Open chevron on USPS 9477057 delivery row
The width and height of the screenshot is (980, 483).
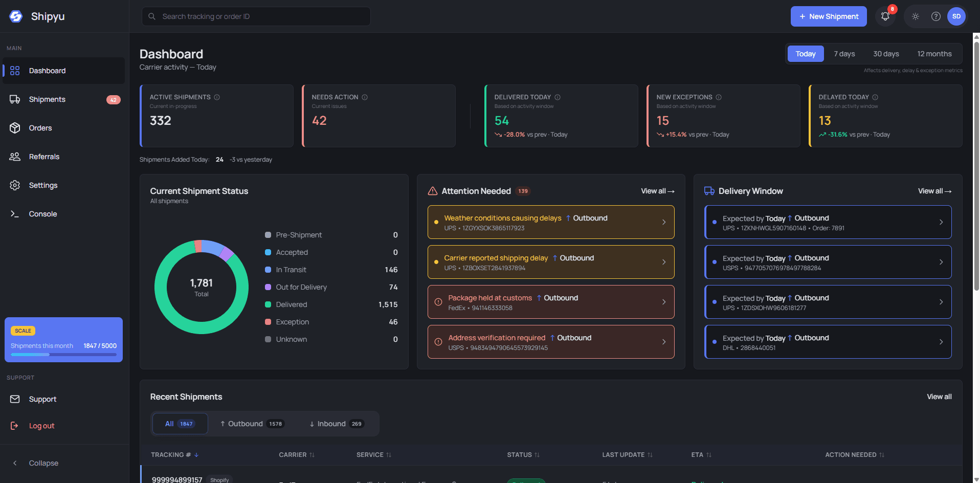pos(941,262)
